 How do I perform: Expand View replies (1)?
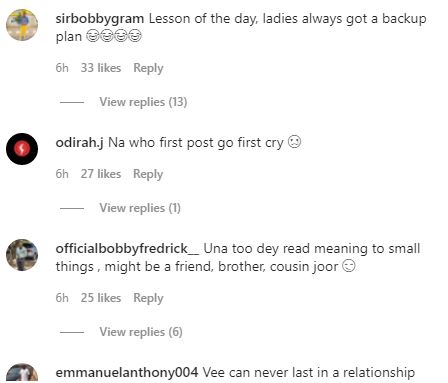click(140, 208)
